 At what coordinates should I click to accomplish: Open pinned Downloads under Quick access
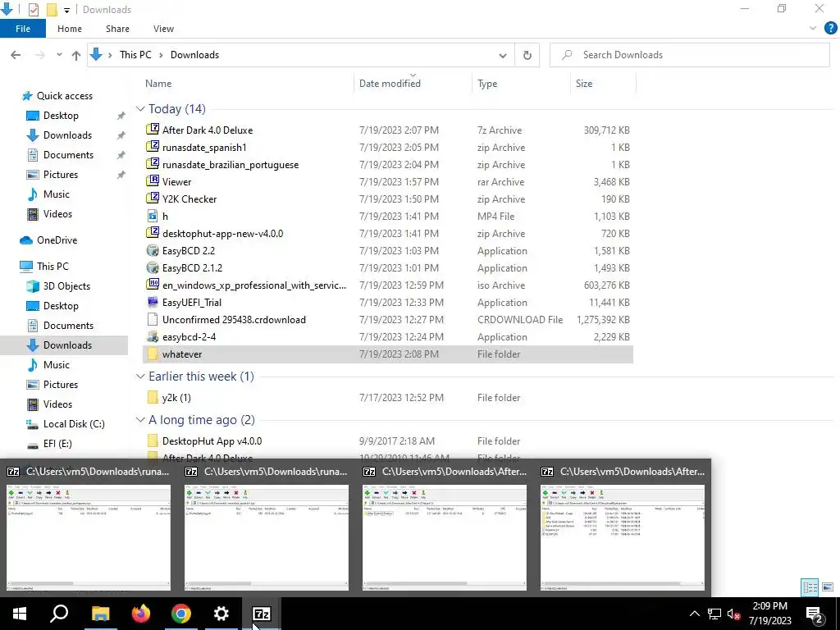pyautogui.click(x=67, y=135)
